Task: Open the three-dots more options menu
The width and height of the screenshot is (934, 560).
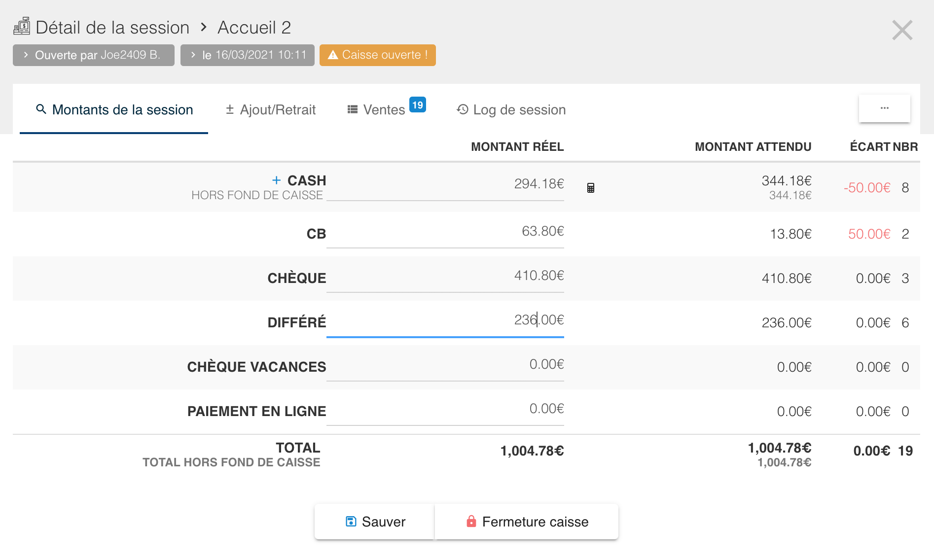Action: [884, 108]
